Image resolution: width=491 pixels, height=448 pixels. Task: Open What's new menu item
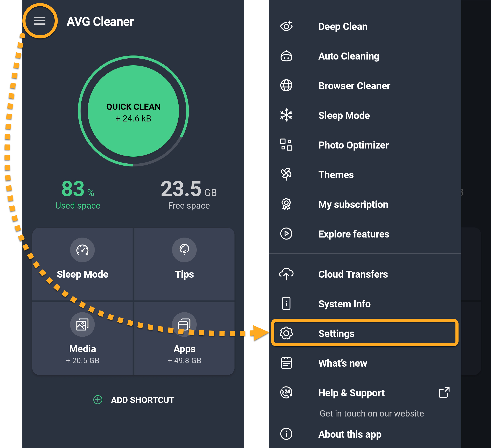click(x=342, y=363)
